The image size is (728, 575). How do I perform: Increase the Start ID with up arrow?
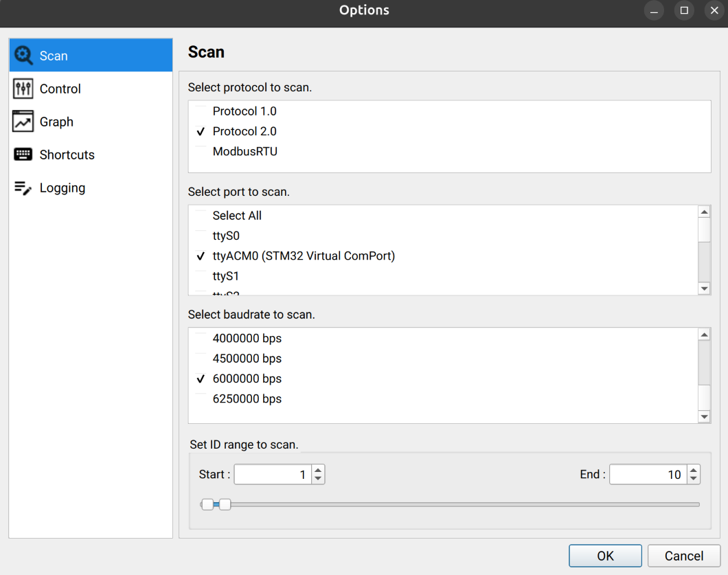tap(318, 471)
